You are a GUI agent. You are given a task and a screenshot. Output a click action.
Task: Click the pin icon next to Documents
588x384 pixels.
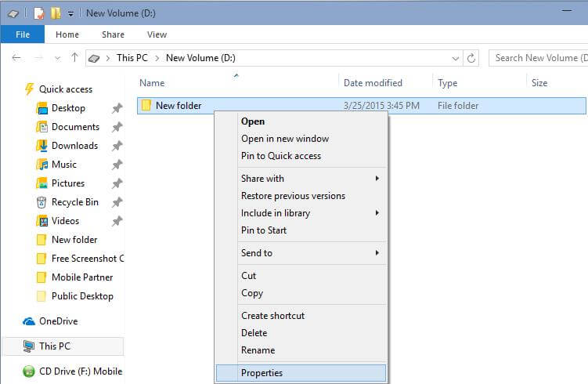click(x=117, y=127)
